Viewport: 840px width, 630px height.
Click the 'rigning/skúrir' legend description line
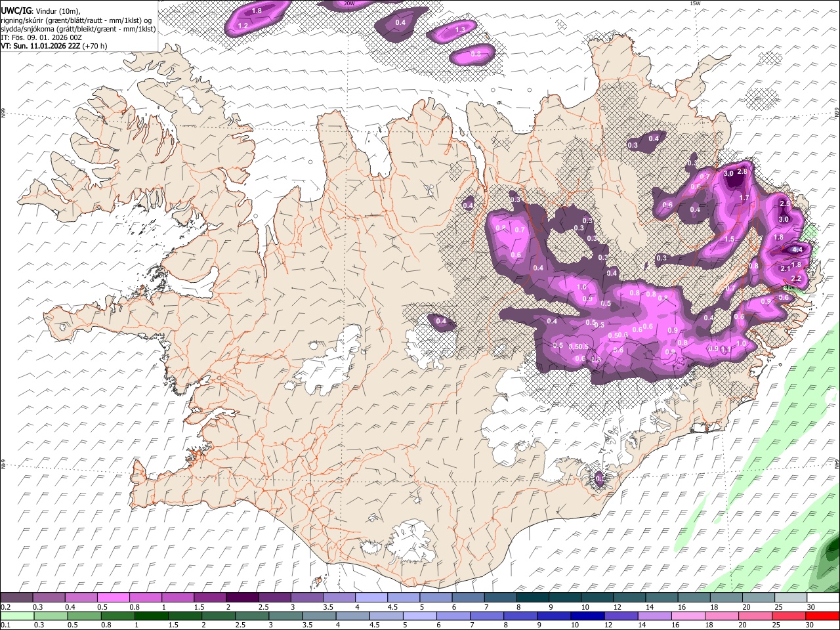pos(77,20)
